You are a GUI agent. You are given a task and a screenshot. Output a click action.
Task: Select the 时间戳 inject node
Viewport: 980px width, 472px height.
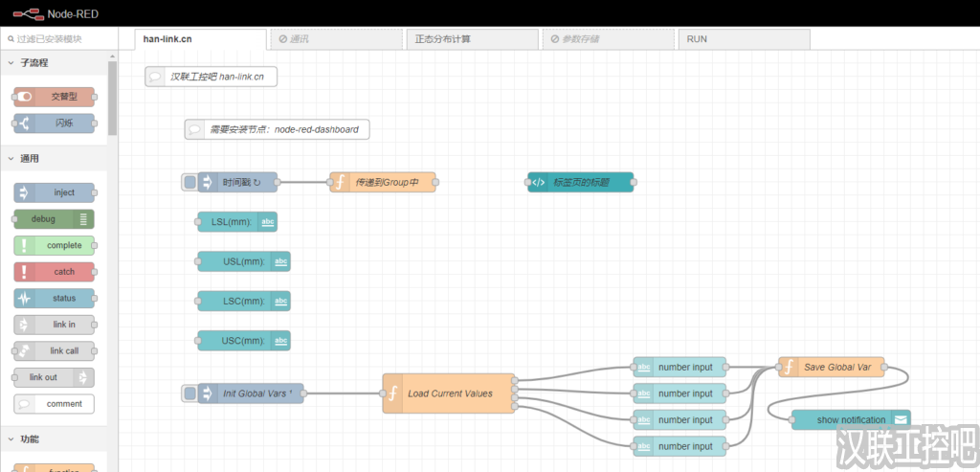(237, 183)
